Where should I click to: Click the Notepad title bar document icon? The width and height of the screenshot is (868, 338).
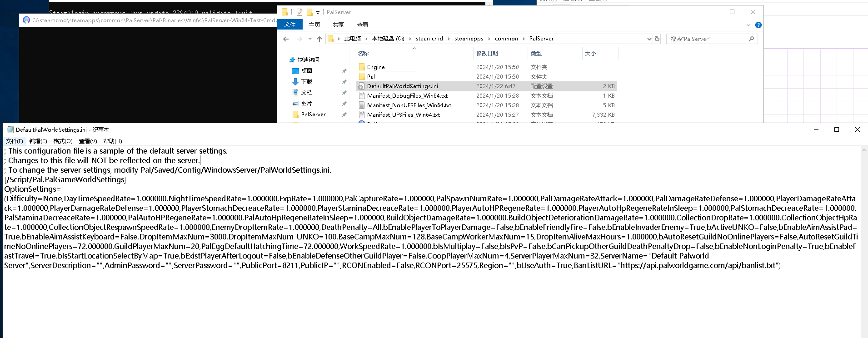tap(10, 130)
